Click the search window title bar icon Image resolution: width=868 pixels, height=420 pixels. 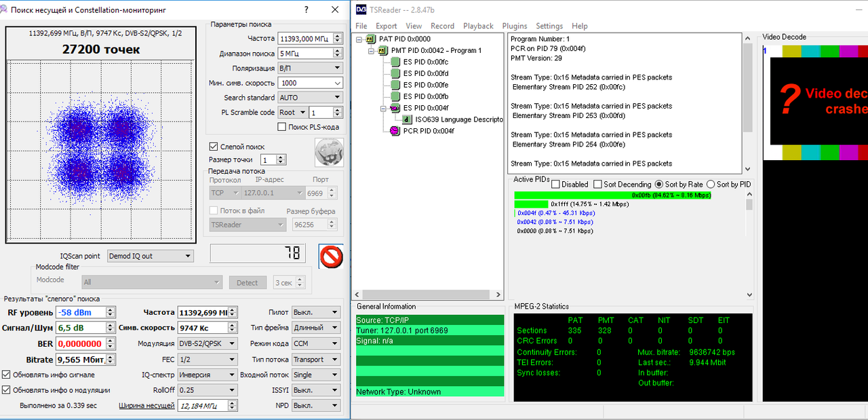point(5,10)
